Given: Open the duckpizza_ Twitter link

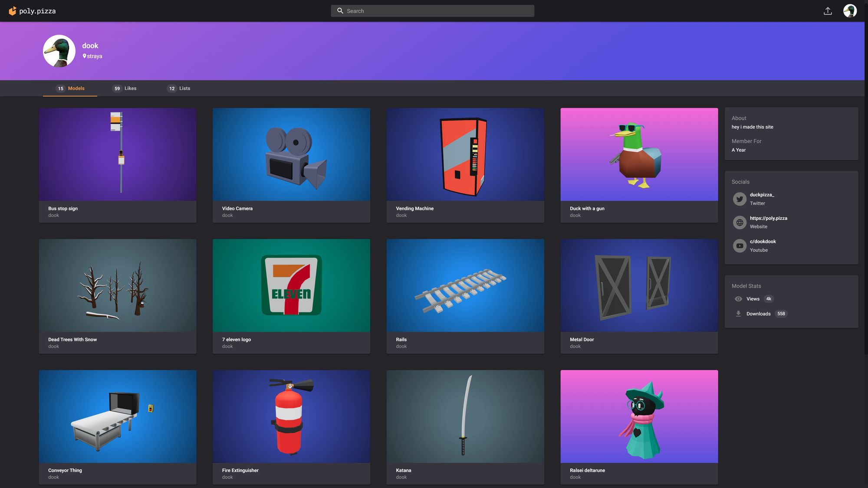Looking at the screenshot, I should coord(762,195).
